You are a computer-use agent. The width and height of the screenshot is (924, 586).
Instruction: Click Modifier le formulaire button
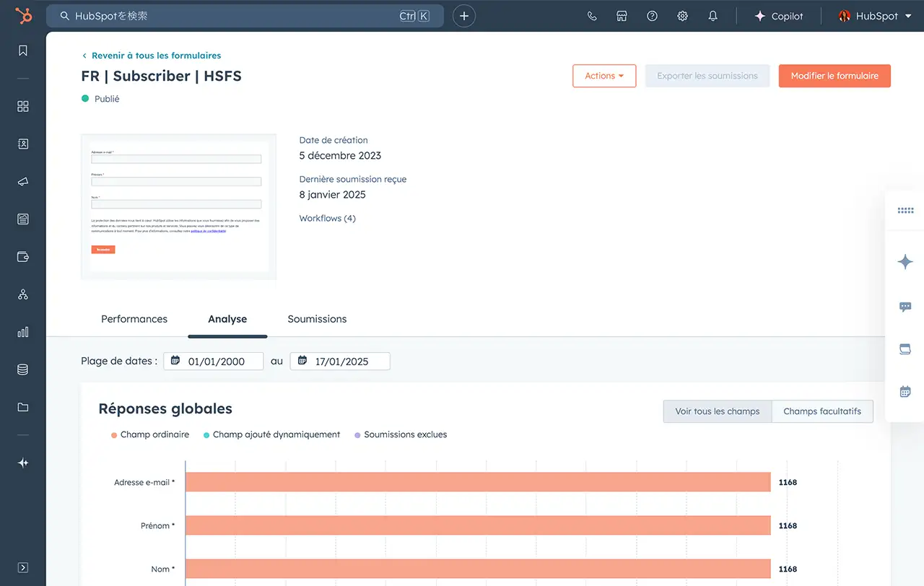pyautogui.click(x=834, y=76)
